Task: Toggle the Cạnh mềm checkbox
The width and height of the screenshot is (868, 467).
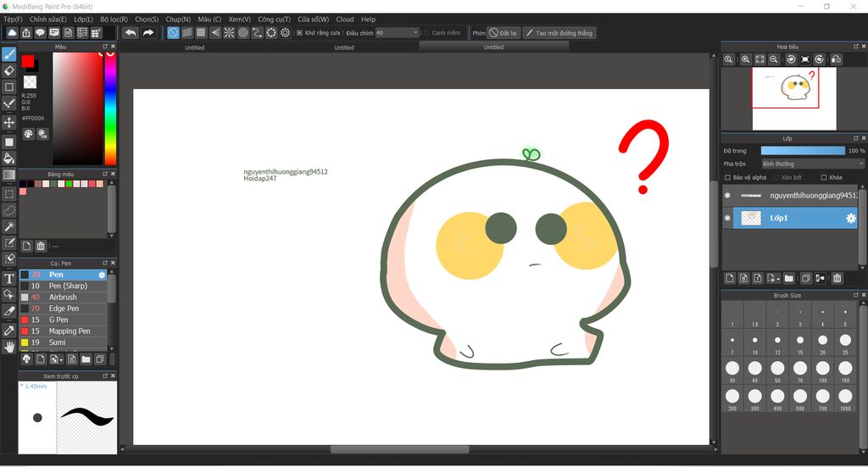Action: pyautogui.click(x=427, y=33)
